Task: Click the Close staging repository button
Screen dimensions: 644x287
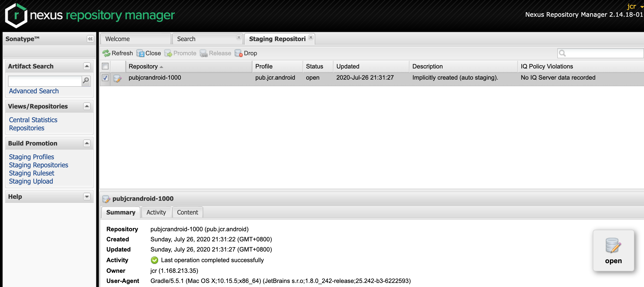Action: tap(149, 53)
